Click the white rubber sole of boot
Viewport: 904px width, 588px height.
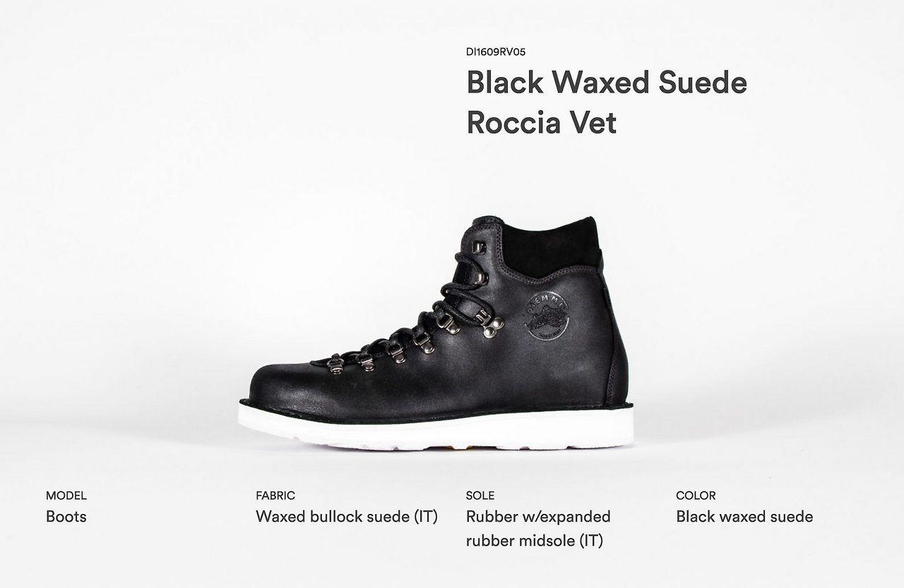point(436,427)
